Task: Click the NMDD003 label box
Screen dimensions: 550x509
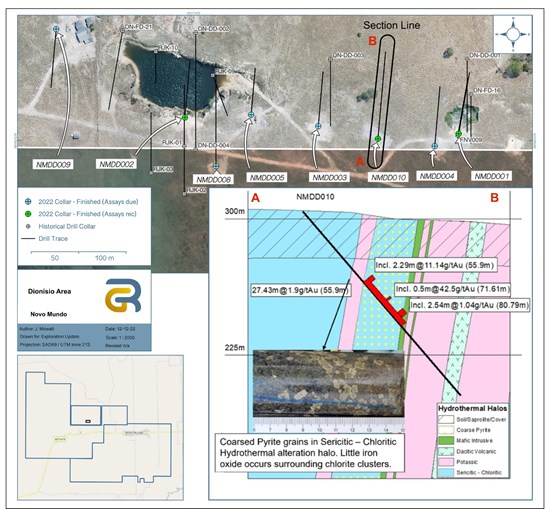Action: (x=329, y=178)
